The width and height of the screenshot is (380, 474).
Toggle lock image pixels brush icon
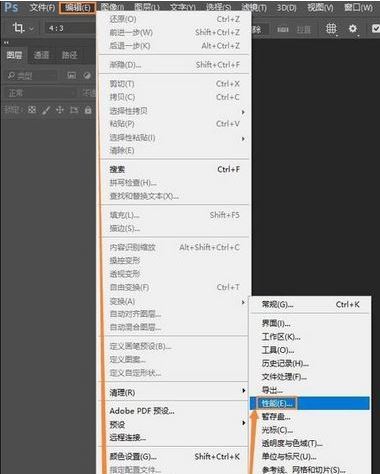pyautogui.click(x=46, y=110)
